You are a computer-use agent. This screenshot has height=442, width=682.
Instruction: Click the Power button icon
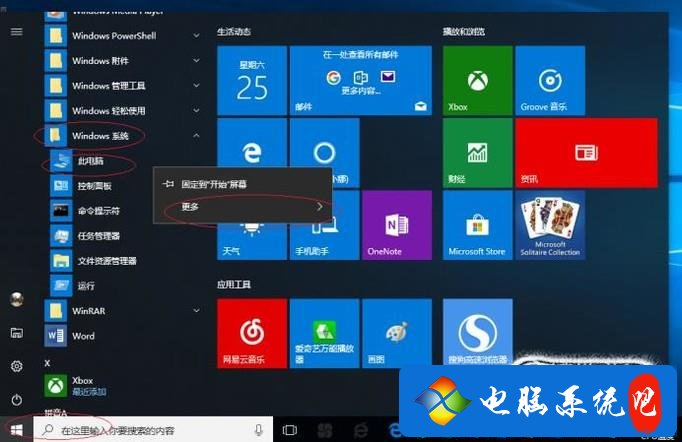pyautogui.click(x=17, y=399)
